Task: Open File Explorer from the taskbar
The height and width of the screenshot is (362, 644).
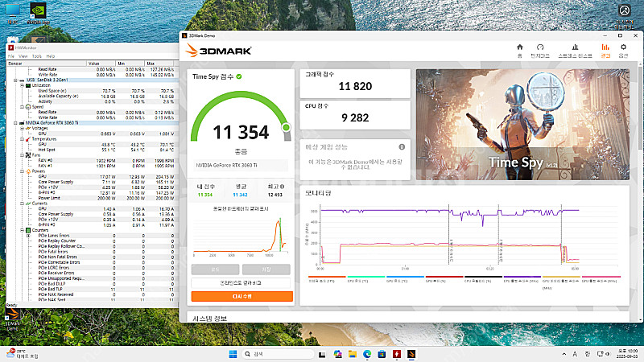Action: click(353, 354)
